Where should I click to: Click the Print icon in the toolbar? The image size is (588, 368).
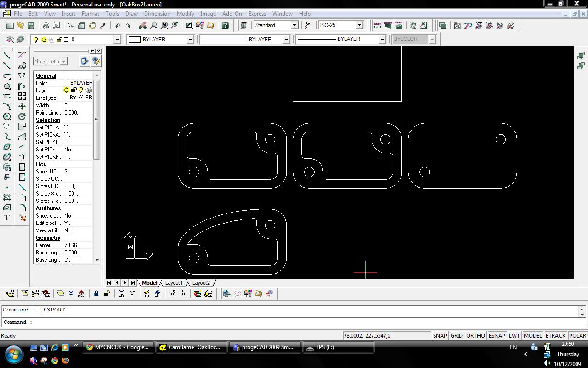tap(45, 25)
